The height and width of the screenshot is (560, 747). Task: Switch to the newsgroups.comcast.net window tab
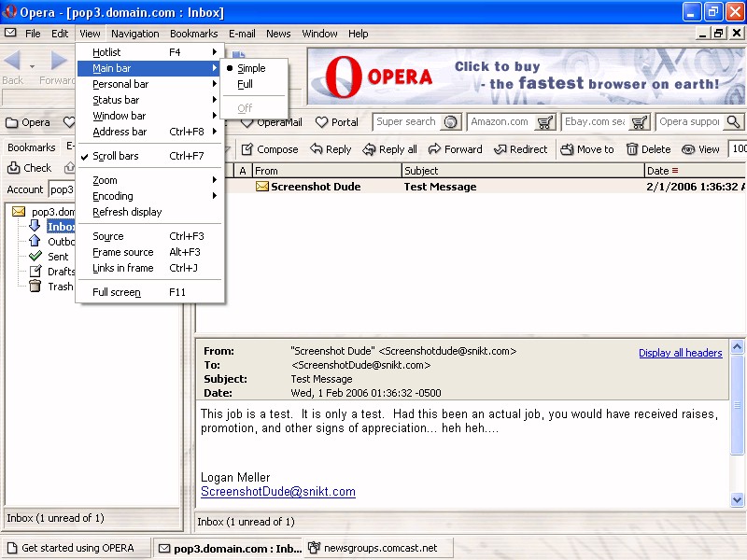379,548
